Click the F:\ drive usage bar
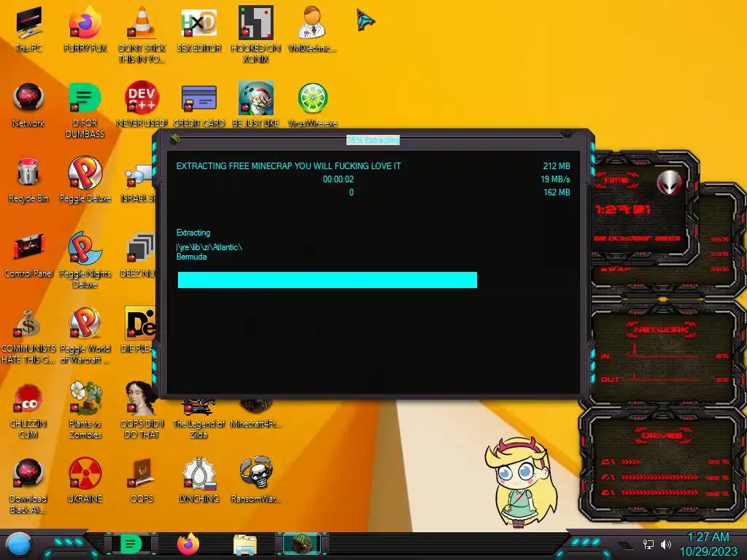 point(659,477)
